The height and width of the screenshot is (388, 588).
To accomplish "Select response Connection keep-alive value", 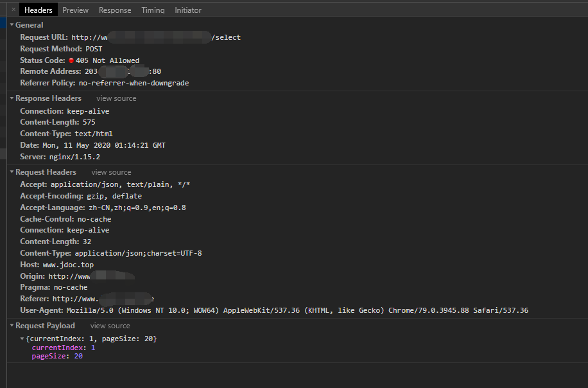I will coord(88,111).
